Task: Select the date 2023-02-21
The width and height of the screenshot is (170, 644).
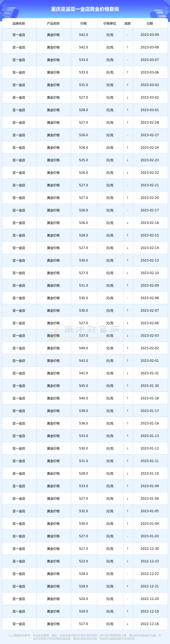Action: click(150, 185)
